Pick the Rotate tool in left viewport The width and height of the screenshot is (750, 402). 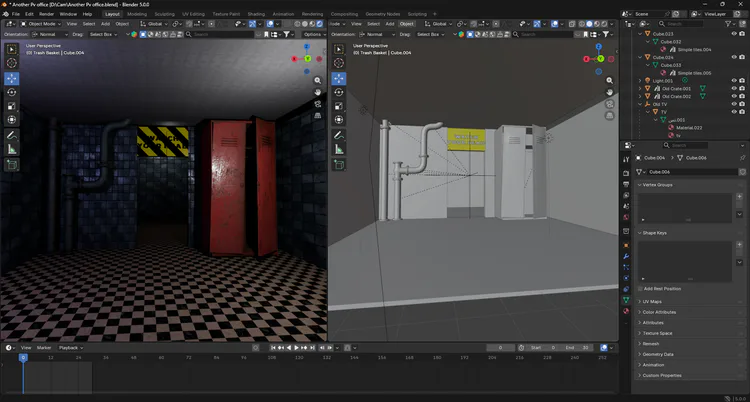pyautogui.click(x=12, y=92)
